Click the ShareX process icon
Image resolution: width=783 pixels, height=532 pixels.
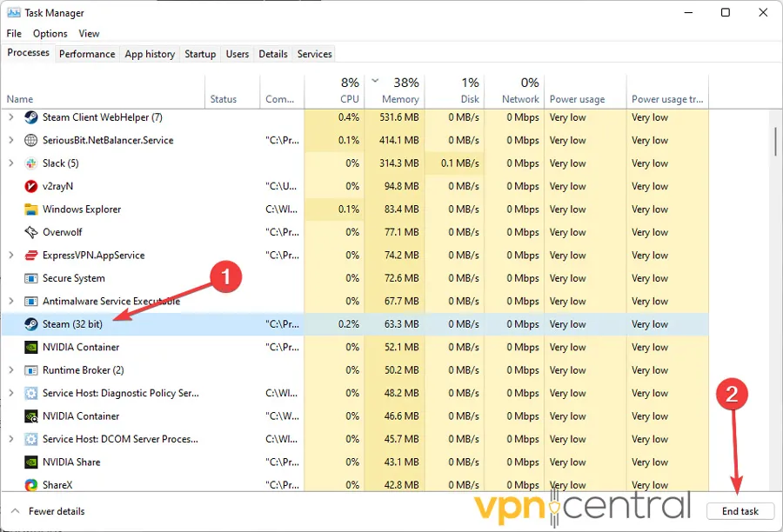coord(30,485)
